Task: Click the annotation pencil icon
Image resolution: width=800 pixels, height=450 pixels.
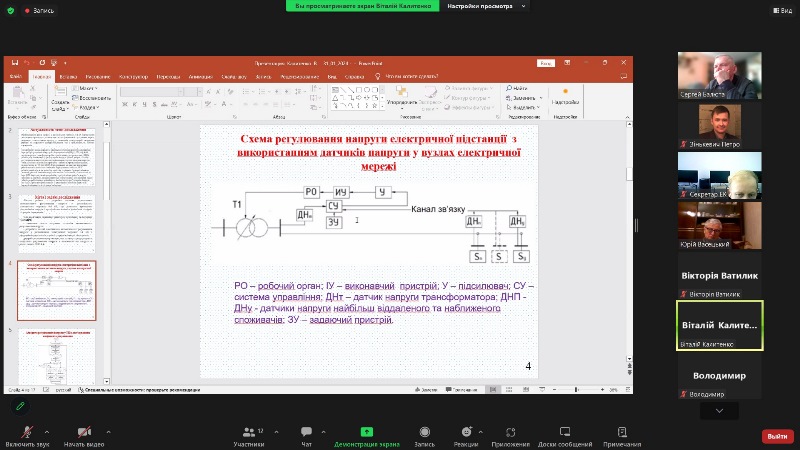Action: [19, 406]
